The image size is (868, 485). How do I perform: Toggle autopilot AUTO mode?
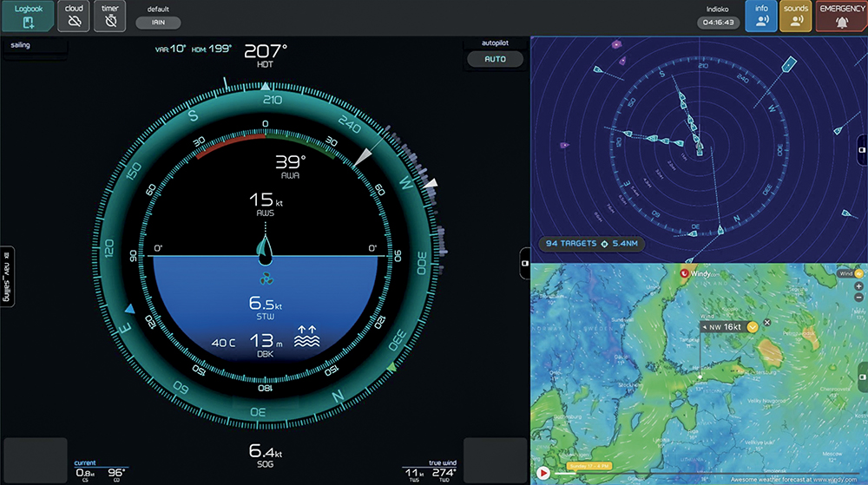496,60
